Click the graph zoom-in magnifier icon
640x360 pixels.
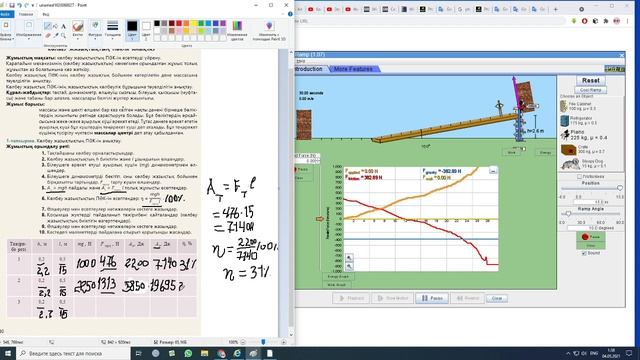coord(349,258)
